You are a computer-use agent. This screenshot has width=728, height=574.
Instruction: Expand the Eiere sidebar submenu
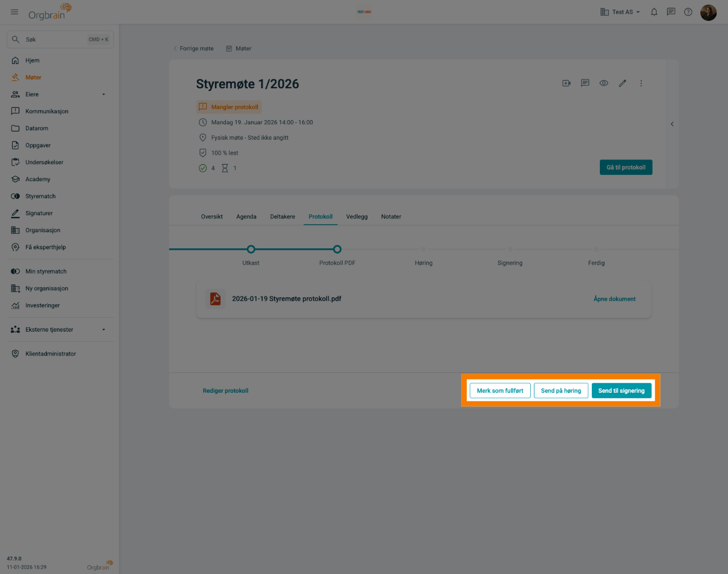[104, 95]
